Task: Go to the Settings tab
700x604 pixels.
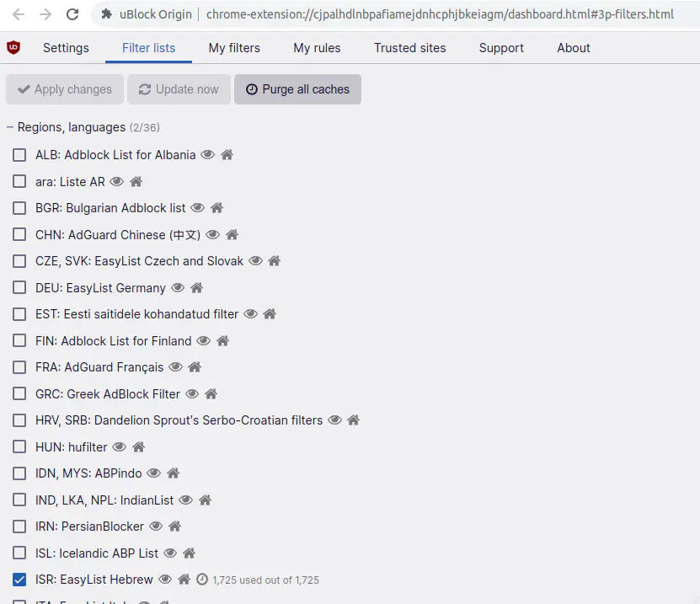Action: (66, 48)
